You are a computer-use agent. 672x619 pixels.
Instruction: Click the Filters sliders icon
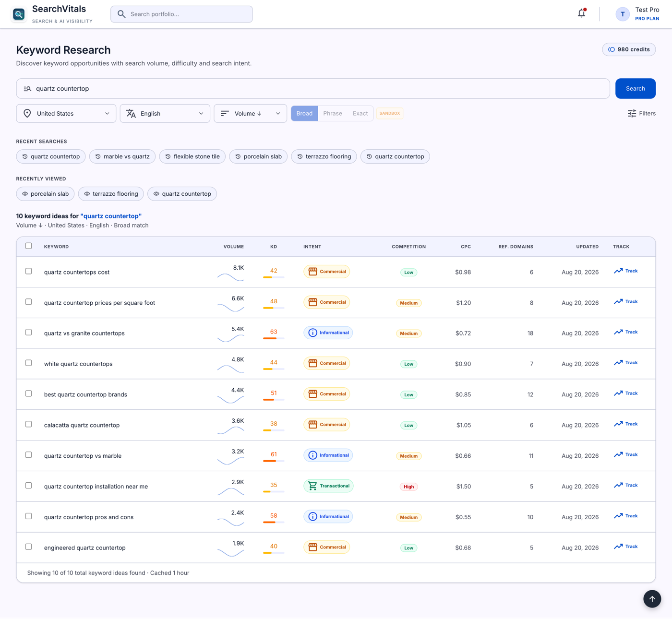[x=632, y=113]
